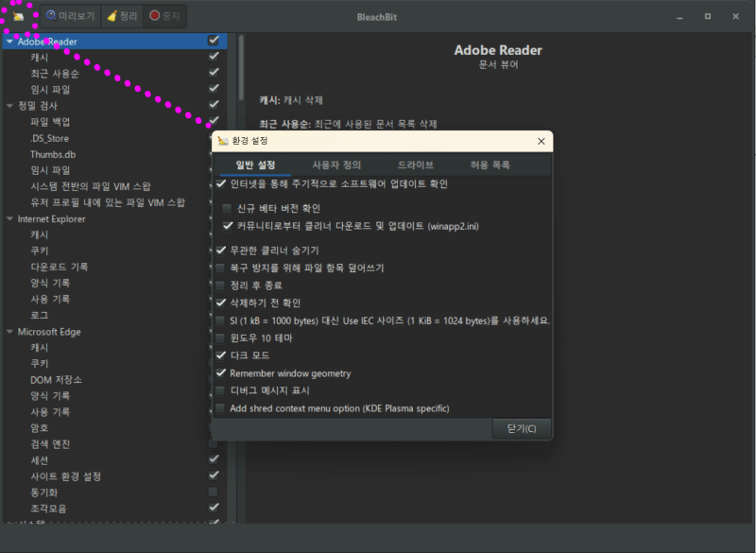Check the 윈도우 10 테마 option
The height and width of the screenshot is (553, 756).
[x=220, y=338]
